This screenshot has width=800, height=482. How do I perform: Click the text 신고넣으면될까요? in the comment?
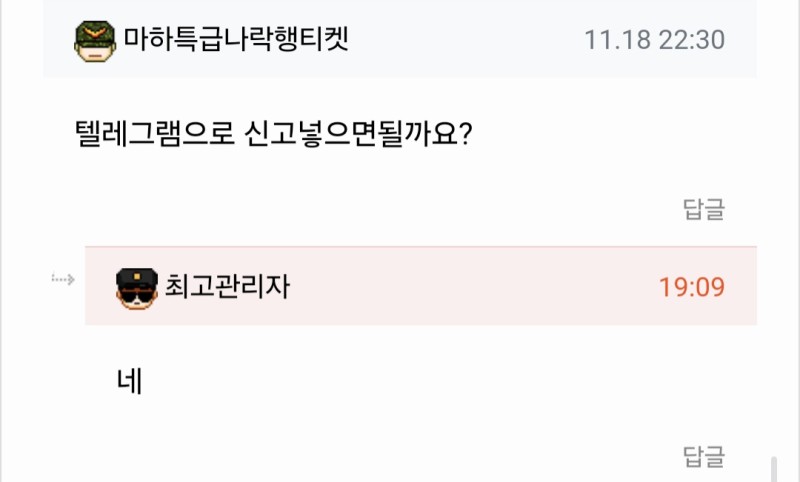[357, 133]
